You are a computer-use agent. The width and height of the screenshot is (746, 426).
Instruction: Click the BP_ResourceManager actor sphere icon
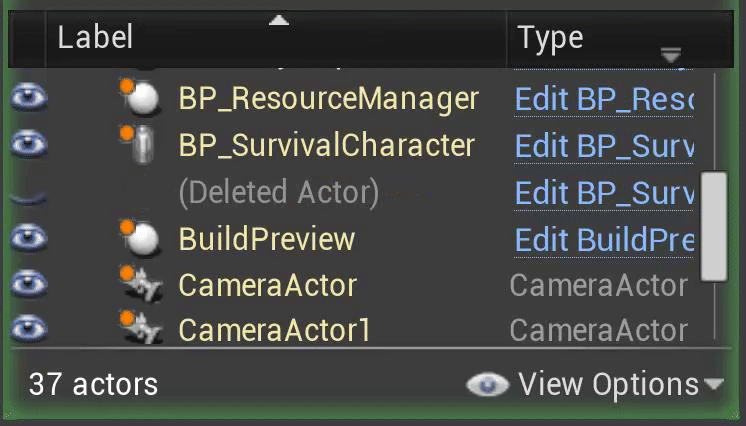(x=145, y=99)
